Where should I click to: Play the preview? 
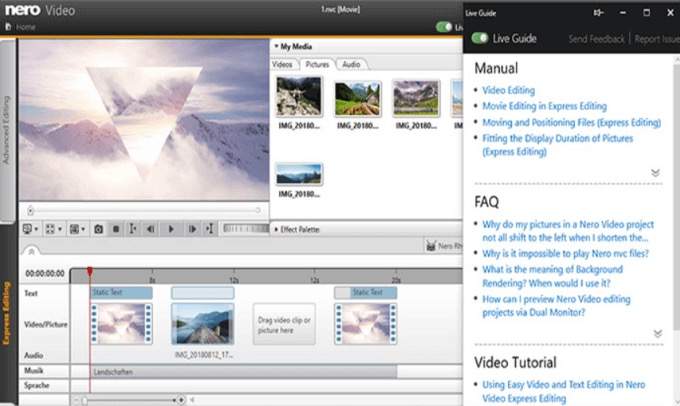171,229
